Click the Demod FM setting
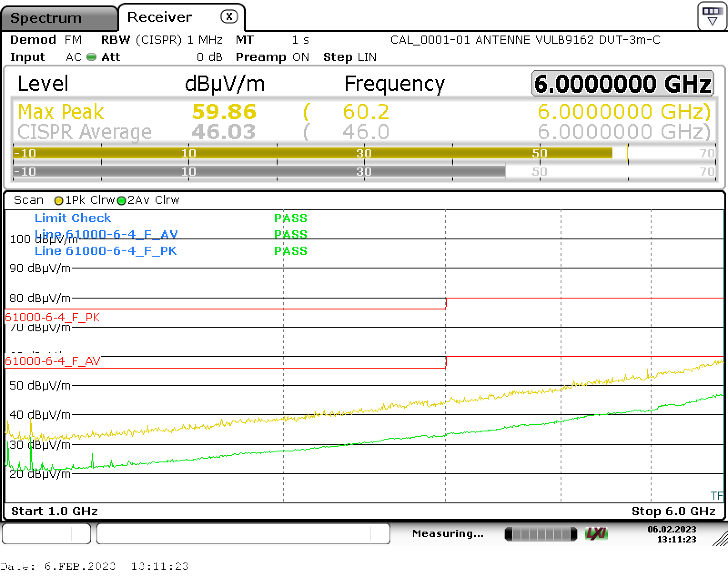This screenshot has width=728, height=588. coord(45,40)
